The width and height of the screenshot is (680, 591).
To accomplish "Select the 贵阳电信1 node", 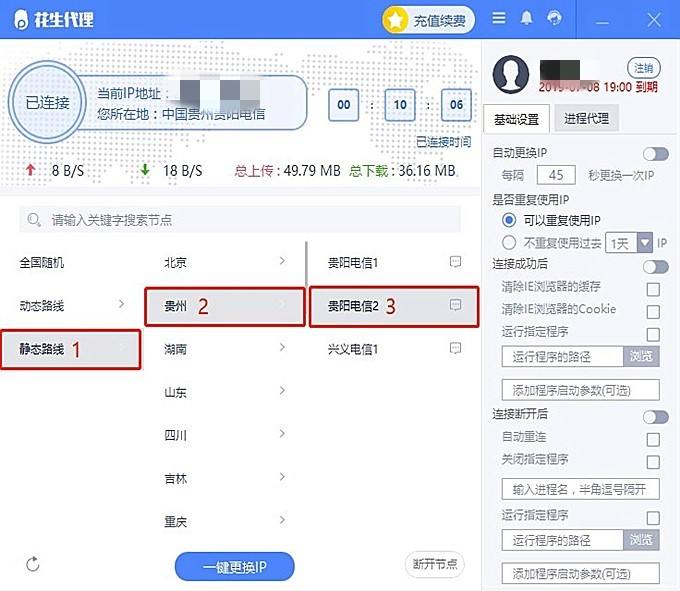I will 353,262.
